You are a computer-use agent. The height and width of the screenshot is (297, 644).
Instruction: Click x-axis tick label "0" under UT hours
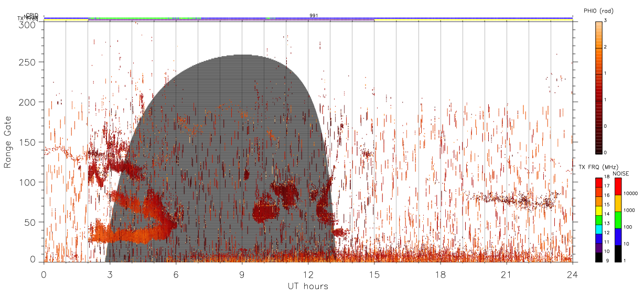(44, 274)
